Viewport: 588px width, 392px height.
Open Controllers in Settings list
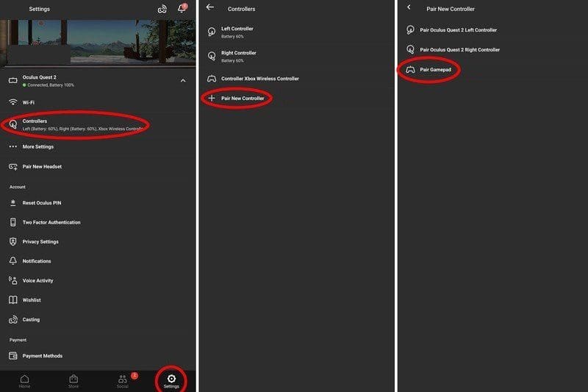tap(98, 124)
